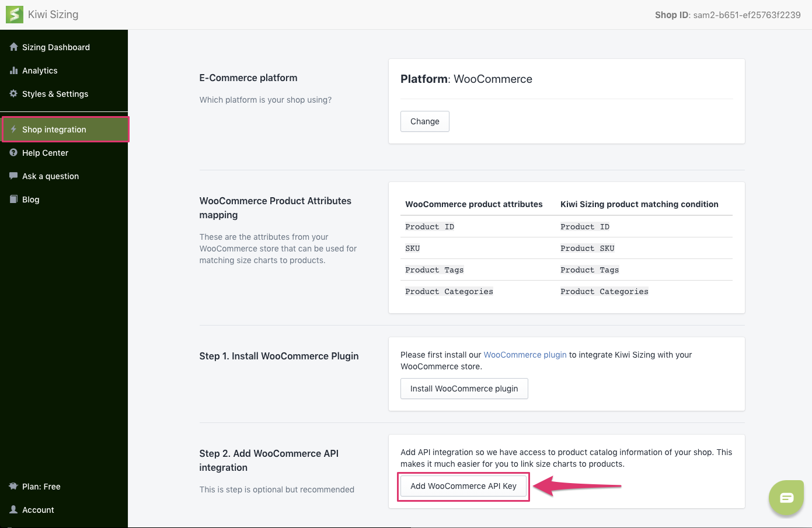Click the gear icon beside Styles & Settings

(13, 93)
